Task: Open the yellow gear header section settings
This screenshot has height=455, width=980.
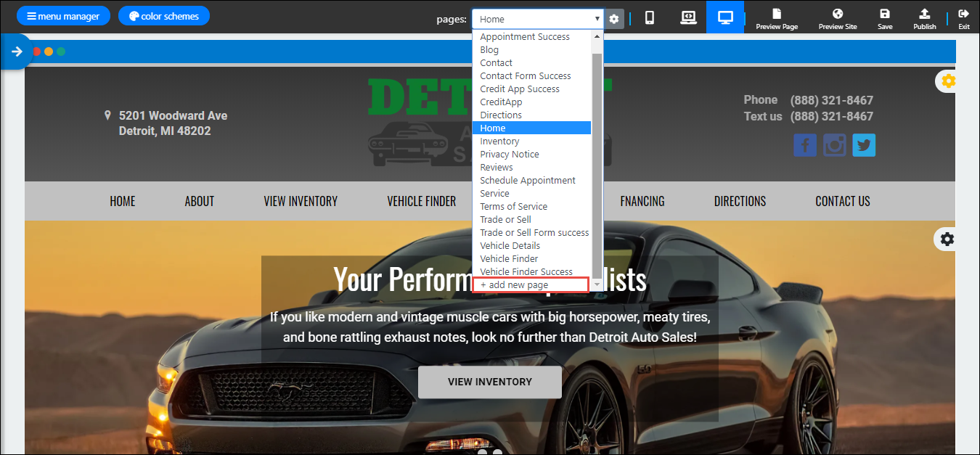Action: click(948, 81)
